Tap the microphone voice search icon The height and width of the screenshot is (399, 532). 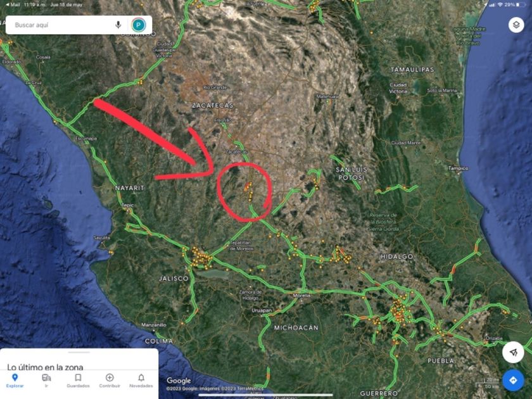click(118, 25)
